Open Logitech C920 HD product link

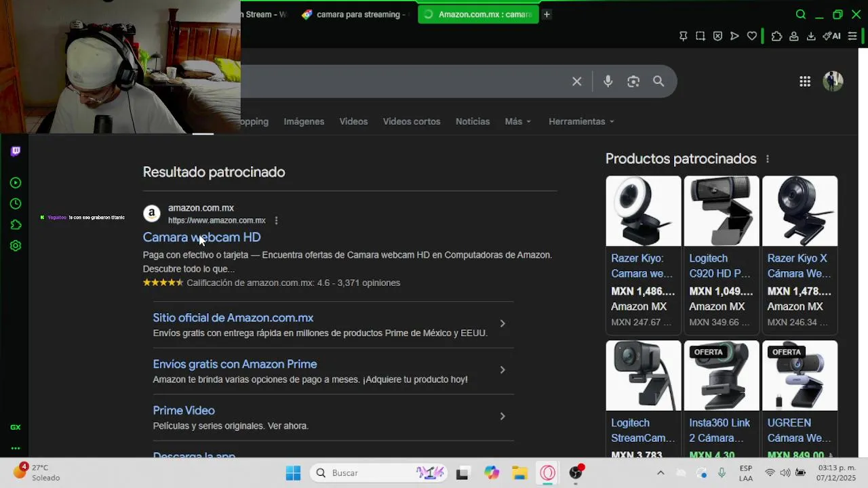click(719, 266)
